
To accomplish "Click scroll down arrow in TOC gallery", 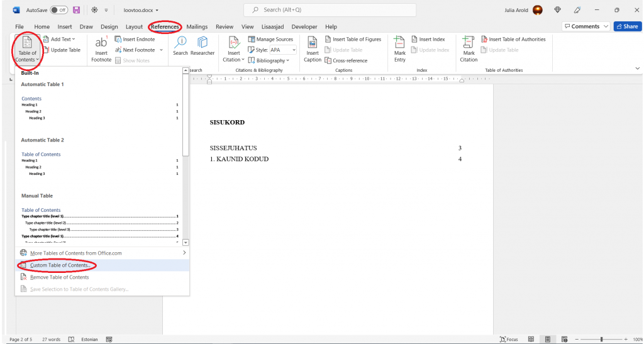I will coord(186,243).
